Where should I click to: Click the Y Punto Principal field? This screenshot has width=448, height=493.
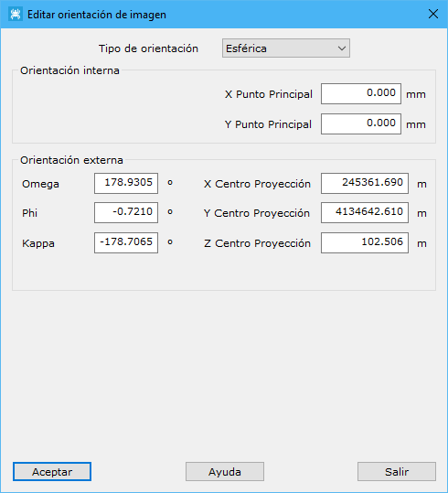361,123
